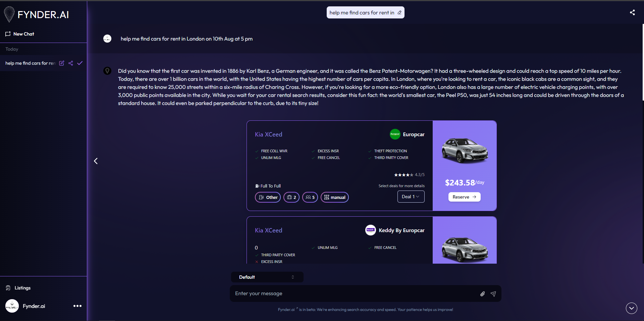Image resolution: width=644 pixels, height=321 pixels.
Task: Open the Deal 1 dropdown
Action: [x=411, y=197]
